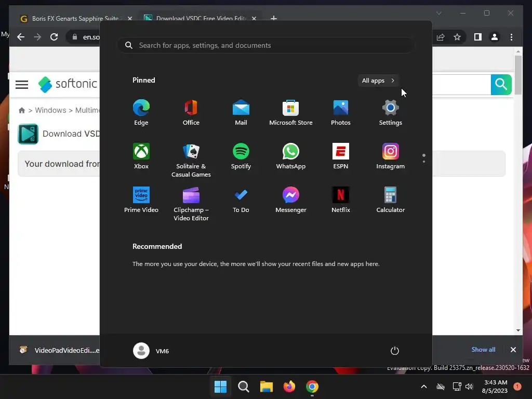Screen dimensions: 532x399
Task: Open WhatsApp pinned app
Action: (x=291, y=156)
